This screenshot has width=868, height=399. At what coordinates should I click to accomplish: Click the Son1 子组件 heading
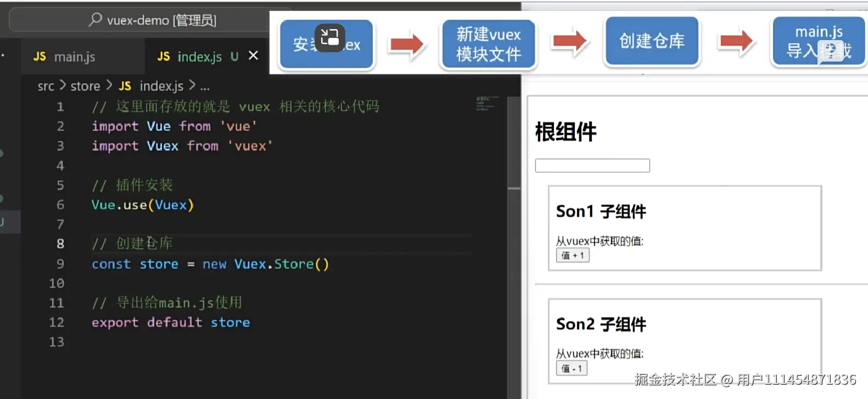click(x=601, y=212)
